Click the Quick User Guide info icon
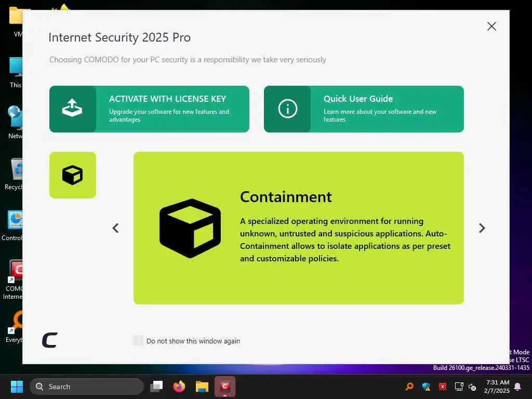 (x=287, y=109)
